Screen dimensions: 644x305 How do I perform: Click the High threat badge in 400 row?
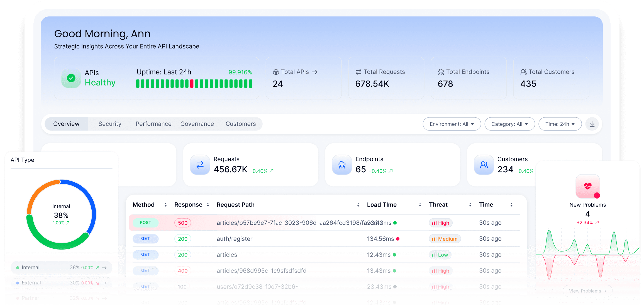(441, 271)
